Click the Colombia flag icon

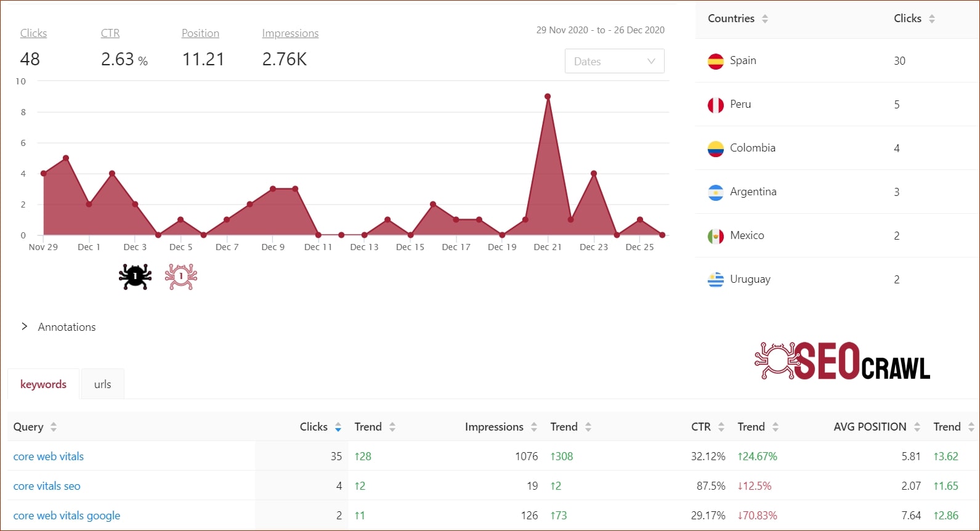pos(715,148)
